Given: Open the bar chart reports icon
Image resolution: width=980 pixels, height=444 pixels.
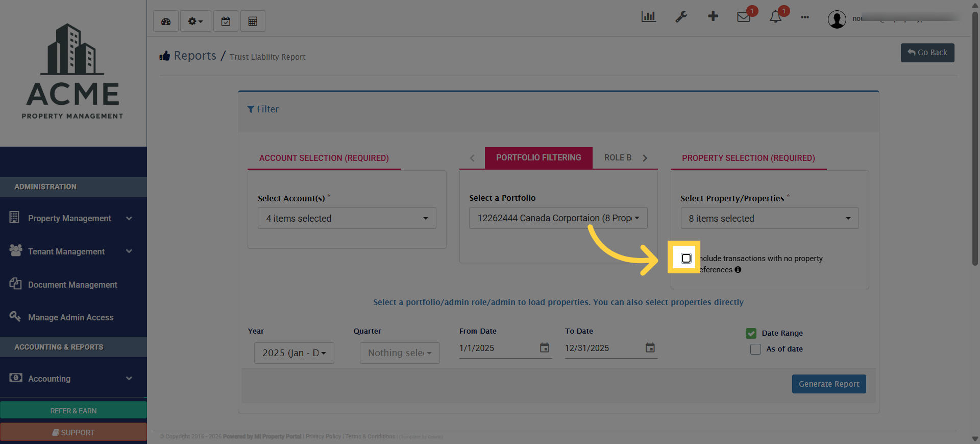Looking at the screenshot, I should click(x=648, y=17).
